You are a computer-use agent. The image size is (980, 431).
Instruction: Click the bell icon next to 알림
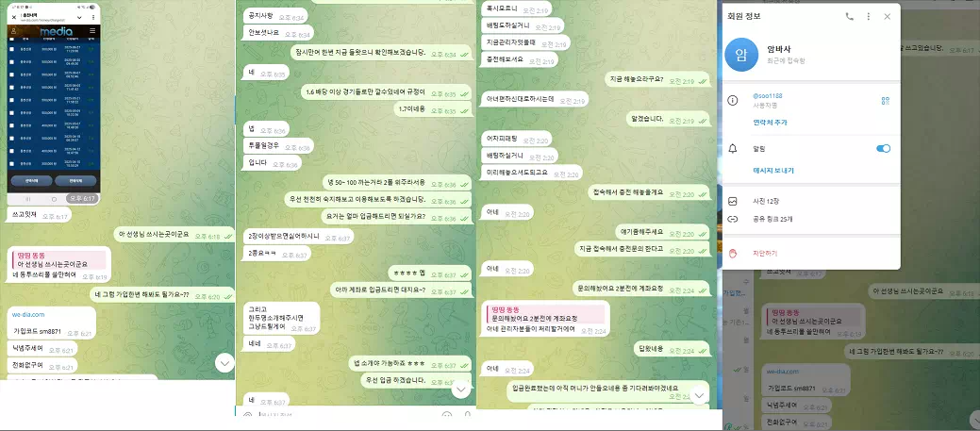(x=733, y=149)
